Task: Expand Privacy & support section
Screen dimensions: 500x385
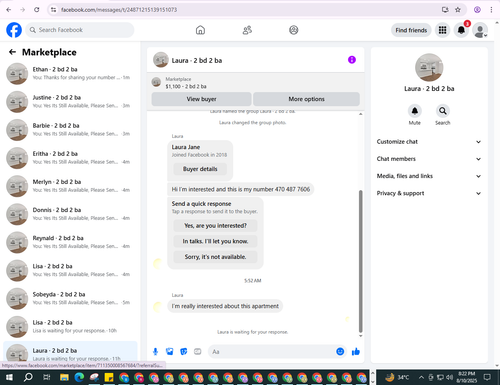Action: [x=429, y=193]
